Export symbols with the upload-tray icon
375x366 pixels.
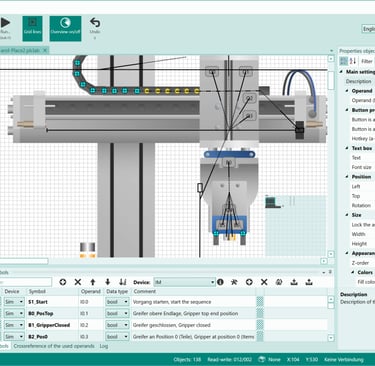[x=309, y=282]
